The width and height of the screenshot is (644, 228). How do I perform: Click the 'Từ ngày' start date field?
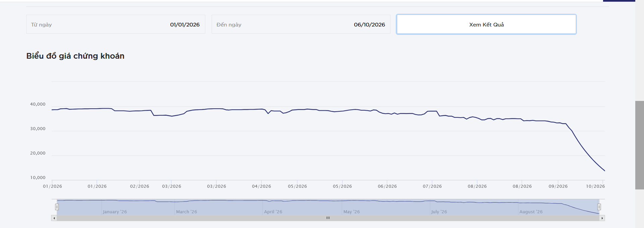pyautogui.click(x=116, y=24)
